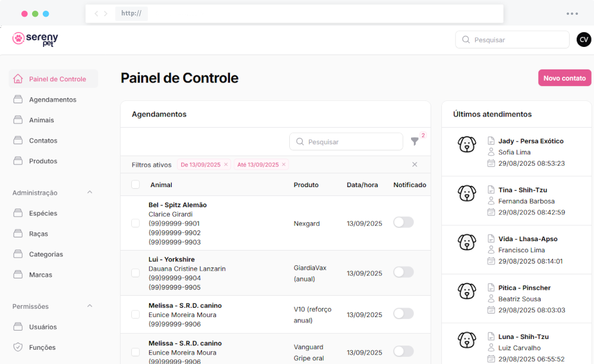Screen dimensions: 594x364
Task: Click the Funções shield icon in sidebar
Action: 18,347
